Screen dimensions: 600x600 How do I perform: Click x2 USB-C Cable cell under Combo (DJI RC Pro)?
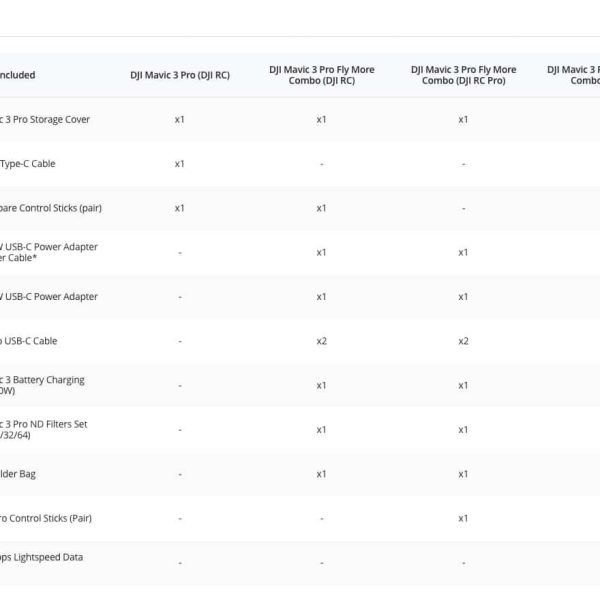point(463,341)
